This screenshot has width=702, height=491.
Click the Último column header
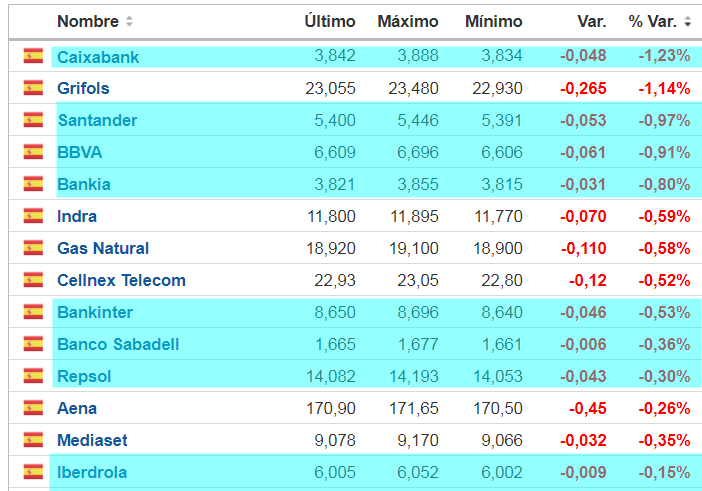(329, 21)
